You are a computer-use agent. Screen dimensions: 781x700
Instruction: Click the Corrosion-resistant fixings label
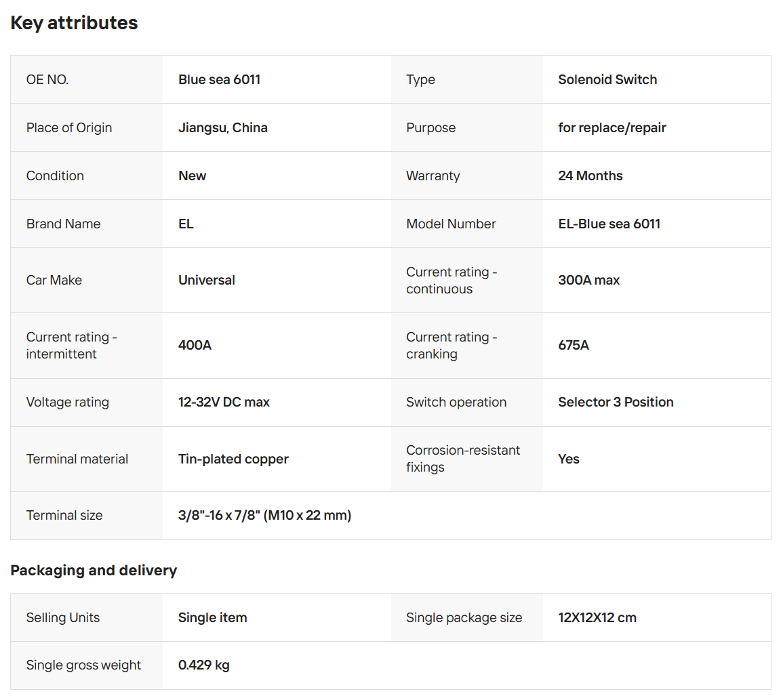463,459
